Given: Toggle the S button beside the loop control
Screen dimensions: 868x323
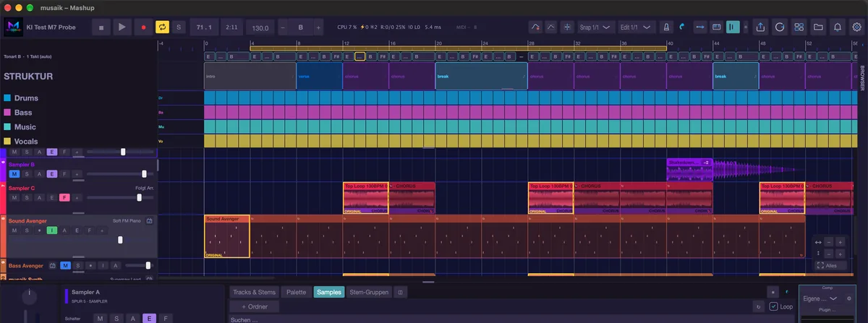Looking at the screenshot, I should pyautogui.click(x=179, y=27).
